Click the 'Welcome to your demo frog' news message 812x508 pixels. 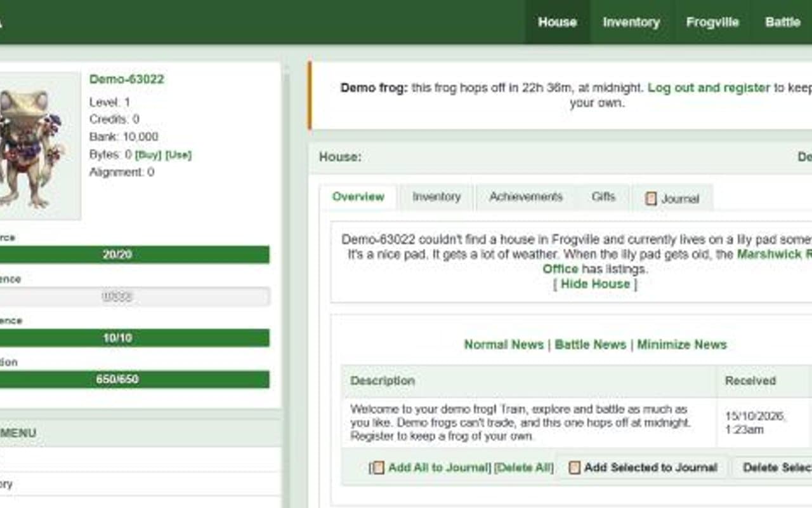[520, 422]
